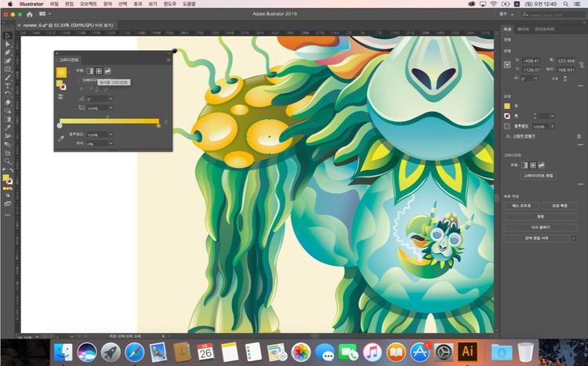The width and height of the screenshot is (588, 366).
Task: Click Flip Horizontal icon in Properties panel
Action: [x=555, y=78]
